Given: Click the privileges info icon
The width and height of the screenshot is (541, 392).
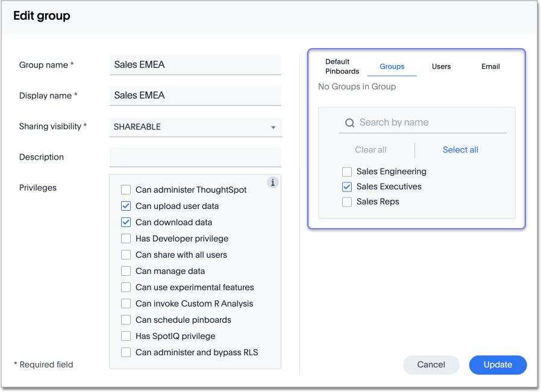Looking at the screenshot, I should click(x=273, y=182).
